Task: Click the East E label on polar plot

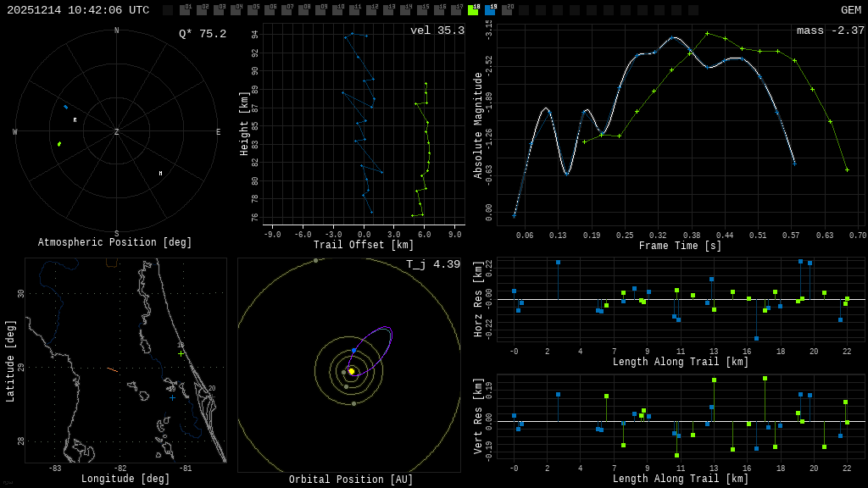Action: pos(218,131)
